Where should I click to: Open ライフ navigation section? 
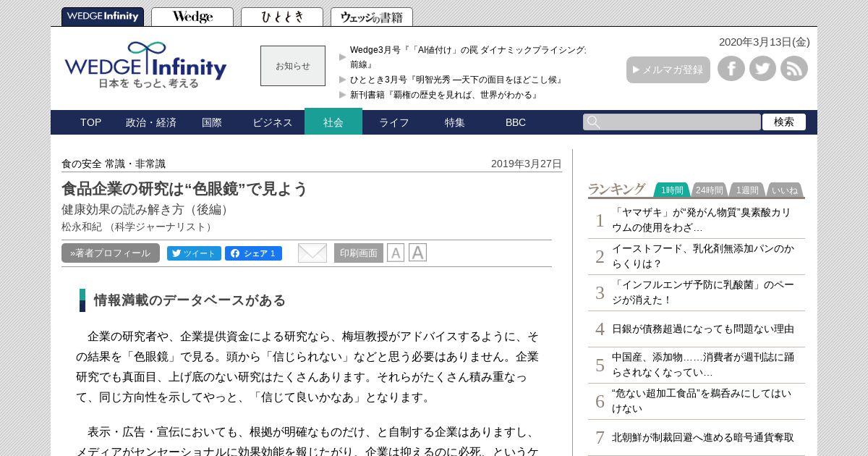tap(394, 122)
